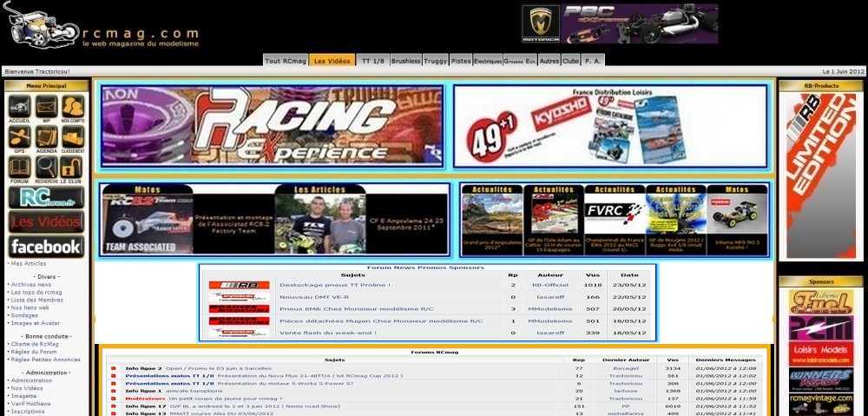Click folder icon beside Info ligue 2 row
This screenshot has height=416, width=868.
pos(114,368)
